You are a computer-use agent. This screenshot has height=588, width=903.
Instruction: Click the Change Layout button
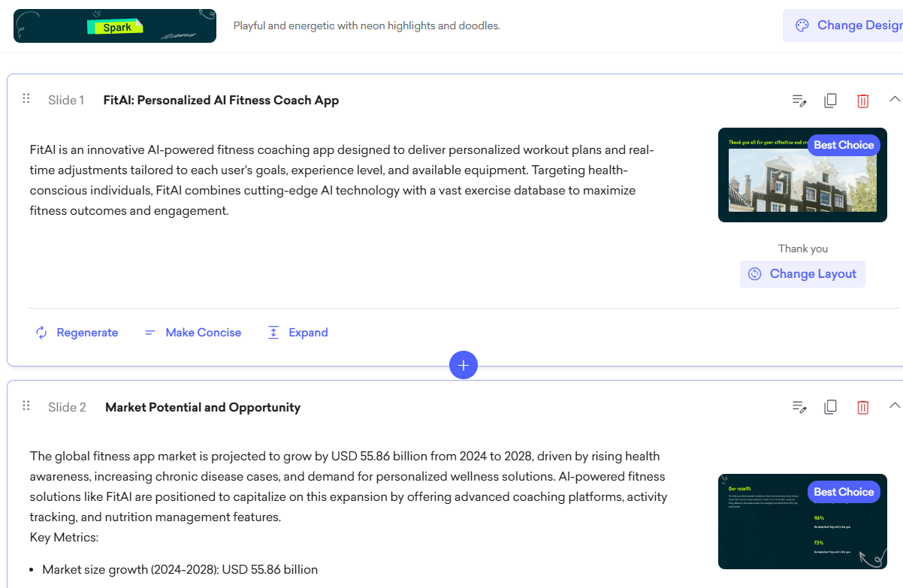click(x=802, y=274)
